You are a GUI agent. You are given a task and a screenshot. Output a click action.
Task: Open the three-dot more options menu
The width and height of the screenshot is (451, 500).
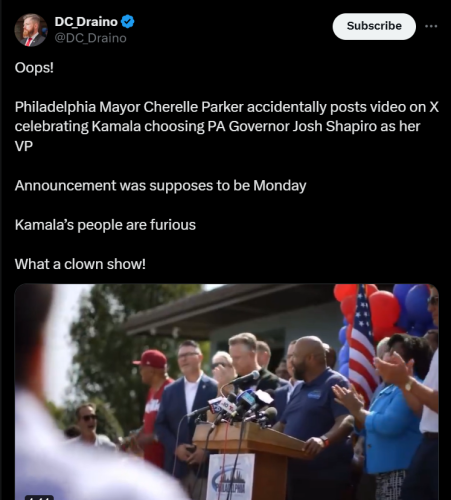coord(431,26)
